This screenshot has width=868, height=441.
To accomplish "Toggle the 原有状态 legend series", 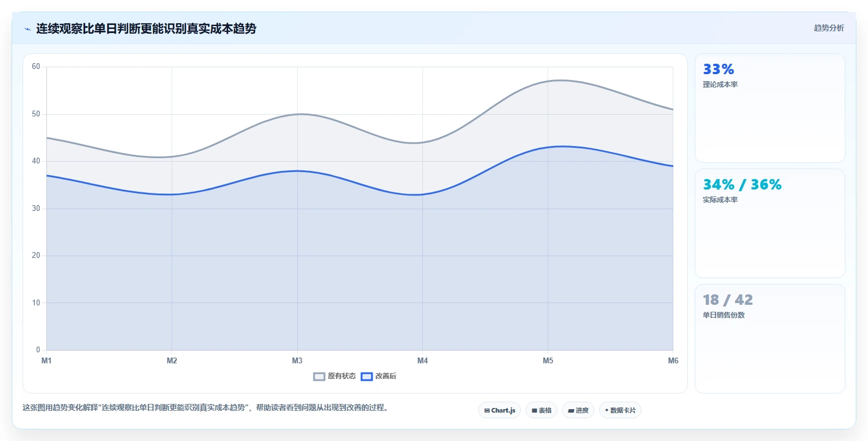I will click(335, 376).
